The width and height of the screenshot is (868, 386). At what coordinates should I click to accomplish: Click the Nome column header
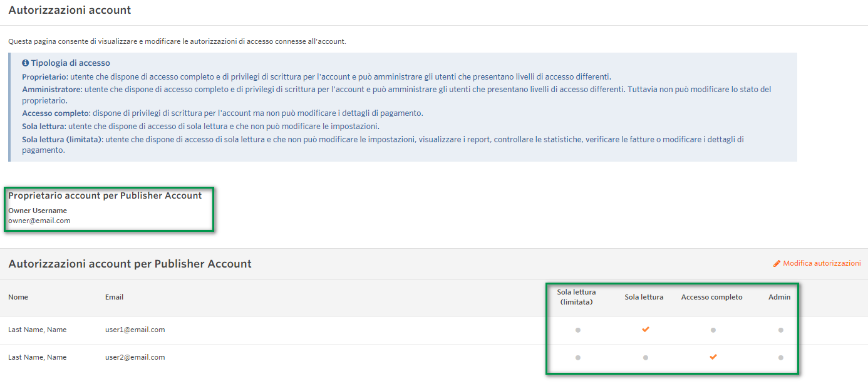tap(18, 297)
